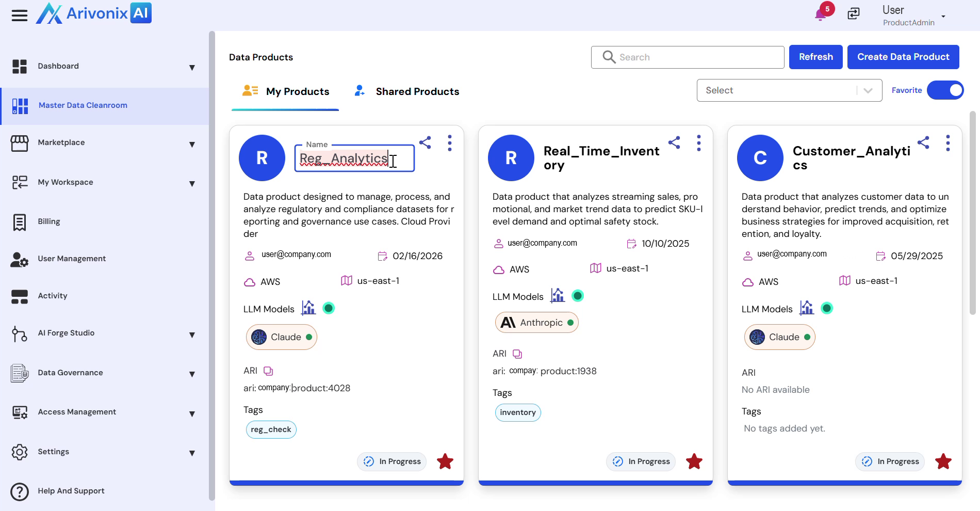Click the Create Data Product button
Screen dimensions: 980x511
click(x=903, y=57)
